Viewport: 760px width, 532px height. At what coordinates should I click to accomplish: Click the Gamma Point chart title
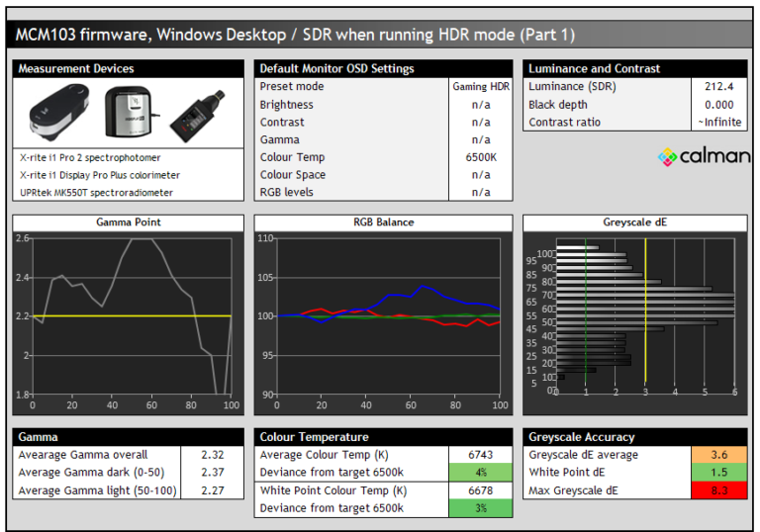pos(128,222)
